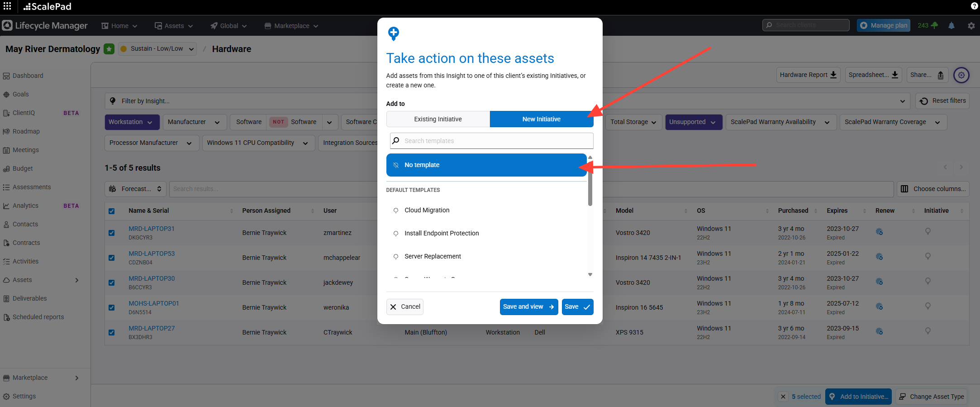Cancel the take action dialog

coord(405,306)
